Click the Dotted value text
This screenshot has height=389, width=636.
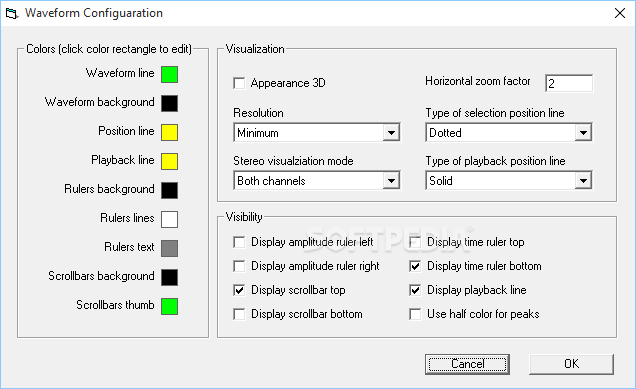(445, 133)
